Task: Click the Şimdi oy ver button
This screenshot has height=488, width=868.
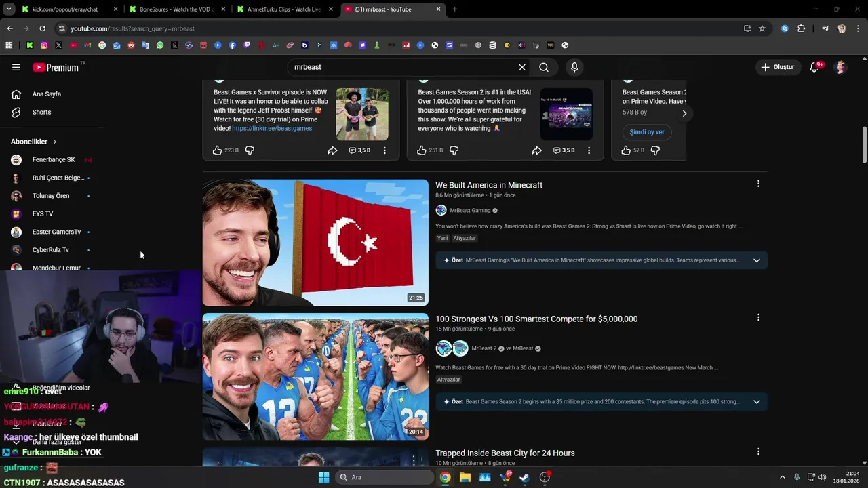Action: pos(647,132)
